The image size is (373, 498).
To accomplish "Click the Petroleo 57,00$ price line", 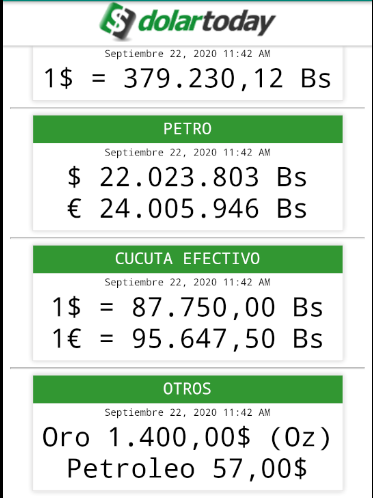I will 187,469.
